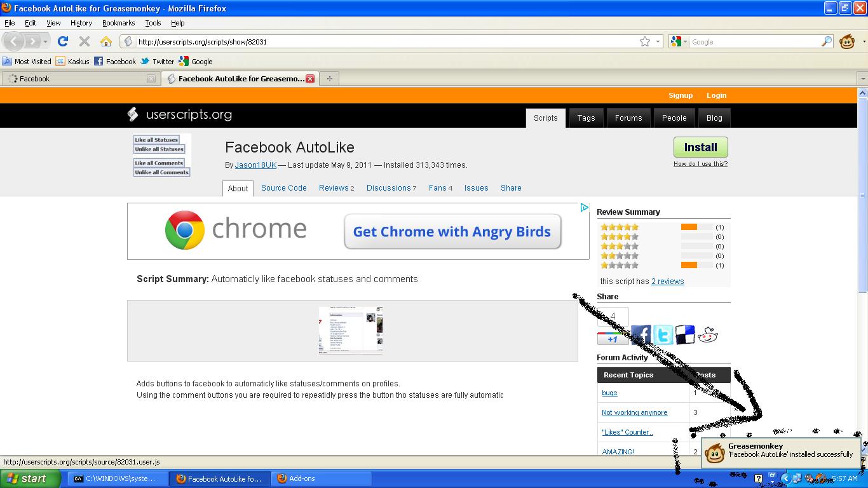
Task: Open the Greasemonkey dropdown arrow
Action: 864,42
